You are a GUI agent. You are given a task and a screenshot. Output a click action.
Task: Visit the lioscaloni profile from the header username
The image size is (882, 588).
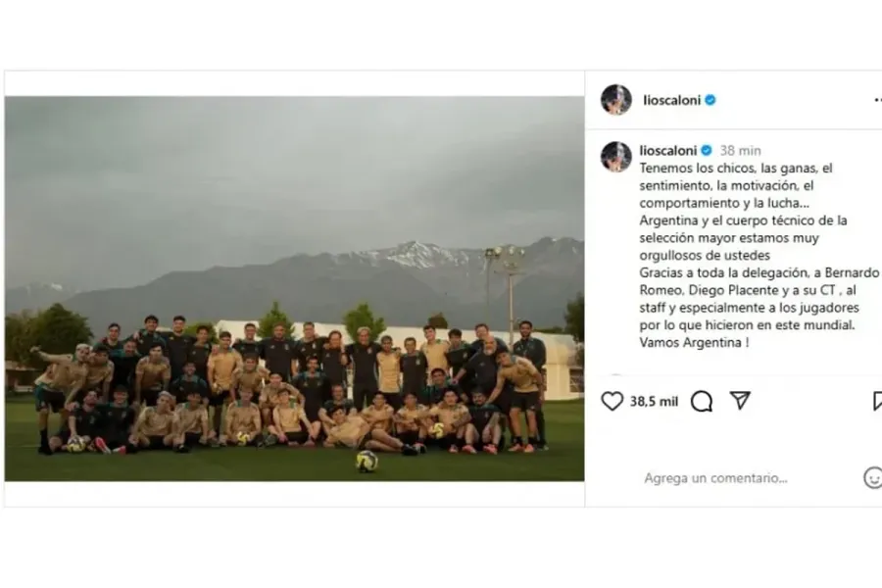pyautogui.click(x=671, y=100)
